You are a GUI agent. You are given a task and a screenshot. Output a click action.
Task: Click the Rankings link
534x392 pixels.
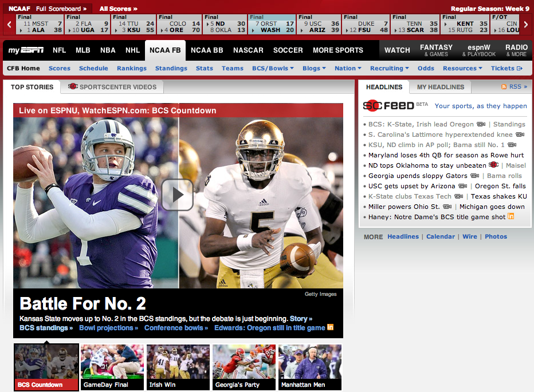[x=131, y=69]
